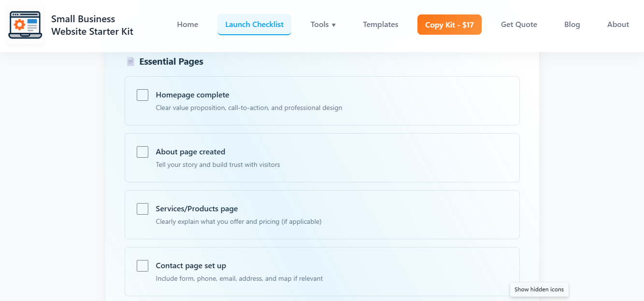Click the Get Quote link

519,24
